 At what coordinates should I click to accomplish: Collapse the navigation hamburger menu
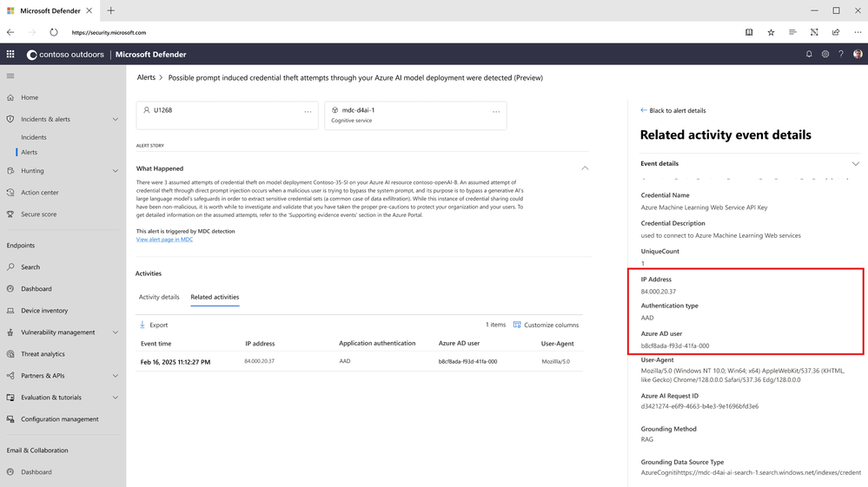(10, 76)
